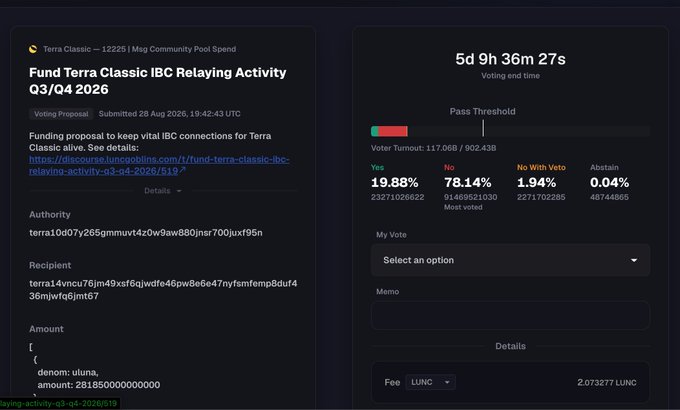Click the vote progress bar red No segment

coord(393,131)
